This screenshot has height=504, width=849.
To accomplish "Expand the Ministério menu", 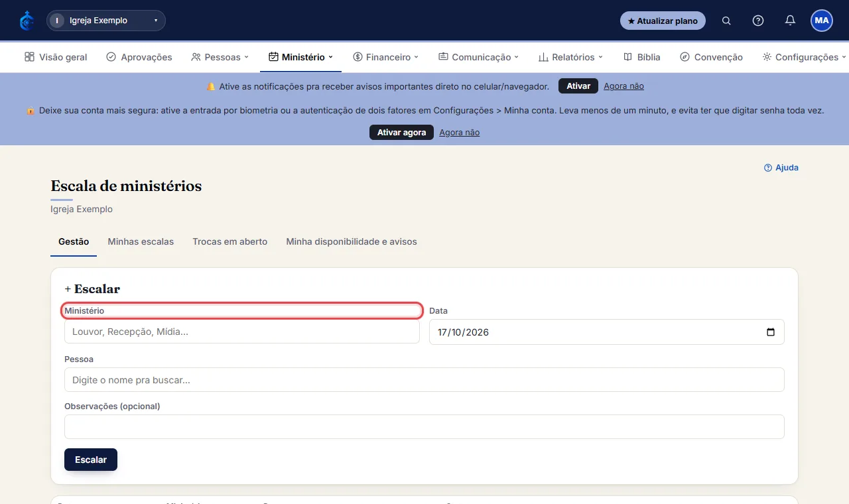I will click(300, 57).
